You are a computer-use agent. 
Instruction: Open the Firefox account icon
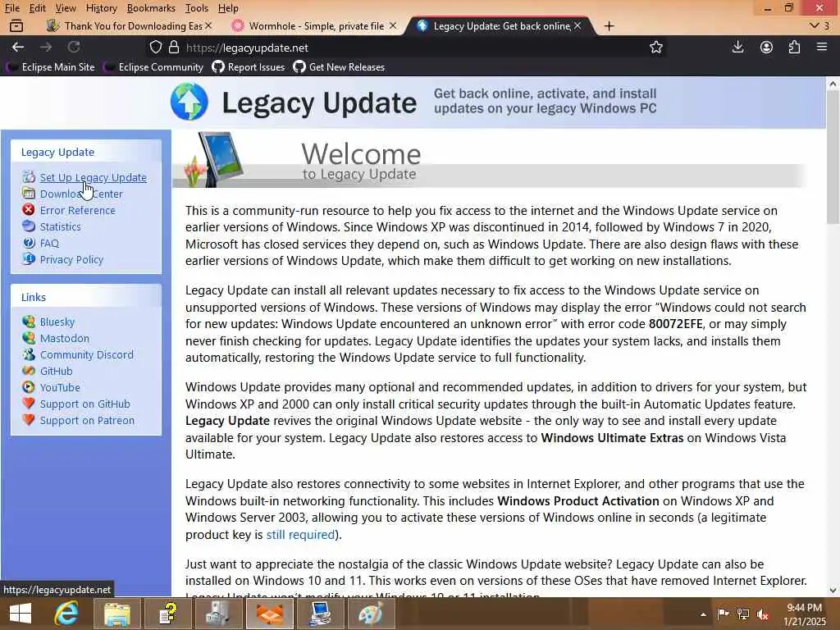click(x=766, y=47)
